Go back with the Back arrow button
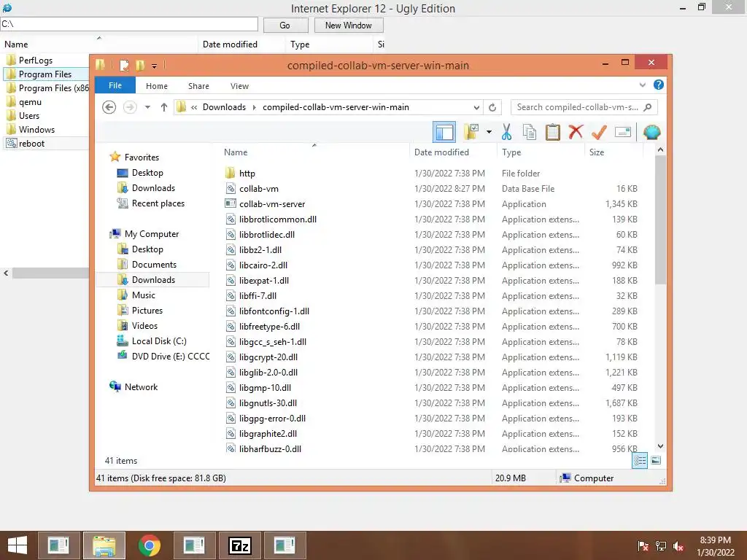747x560 pixels. 109,107
